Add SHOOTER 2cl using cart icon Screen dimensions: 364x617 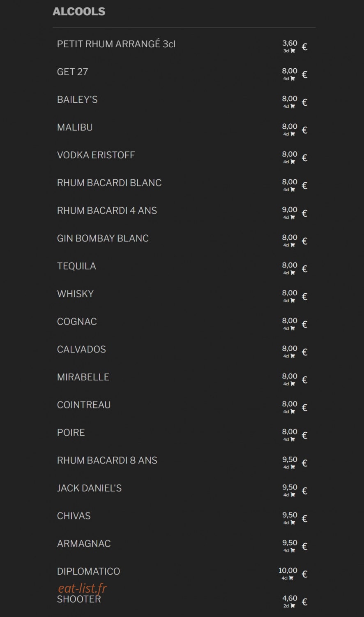(x=293, y=606)
